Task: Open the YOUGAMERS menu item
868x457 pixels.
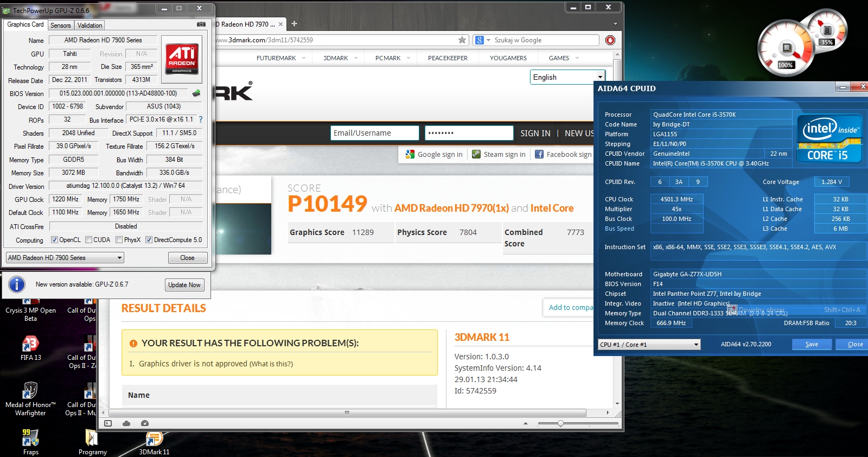Action: coord(508,58)
